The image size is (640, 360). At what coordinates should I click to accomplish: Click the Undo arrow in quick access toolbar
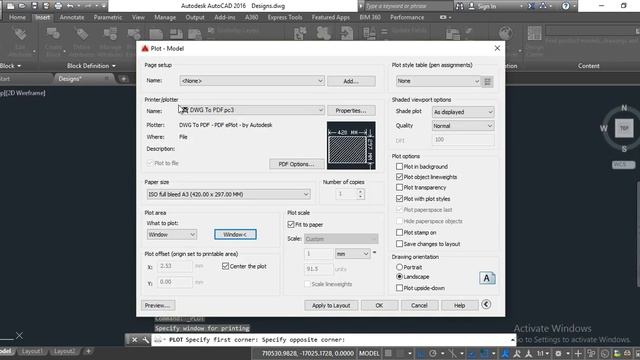pyautogui.click(x=70, y=6)
